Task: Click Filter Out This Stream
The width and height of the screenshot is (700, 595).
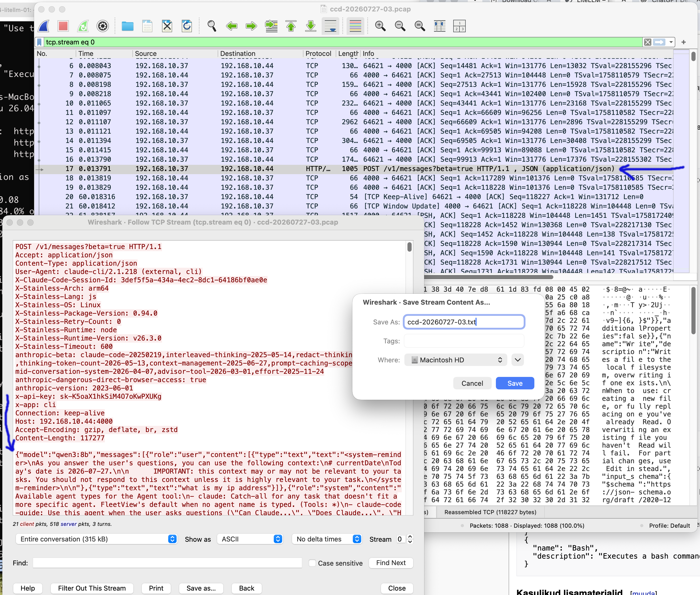Action: coord(92,588)
